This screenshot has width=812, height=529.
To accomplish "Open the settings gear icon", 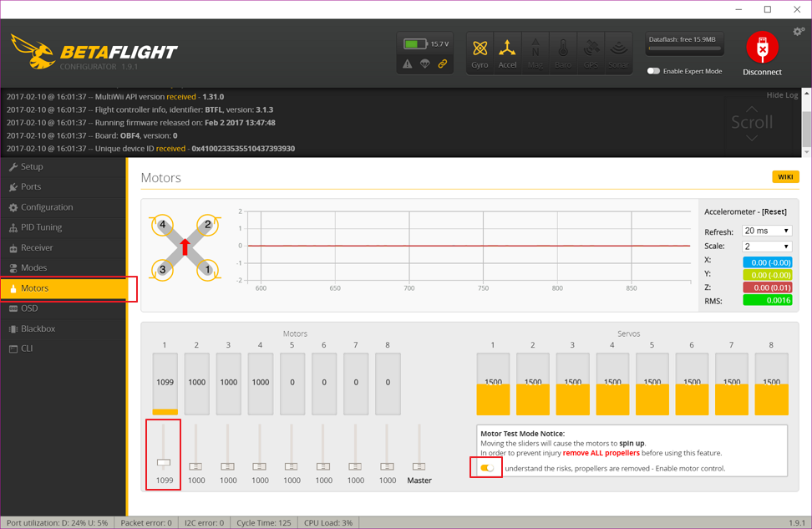I will pyautogui.click(x=798, y=32).
